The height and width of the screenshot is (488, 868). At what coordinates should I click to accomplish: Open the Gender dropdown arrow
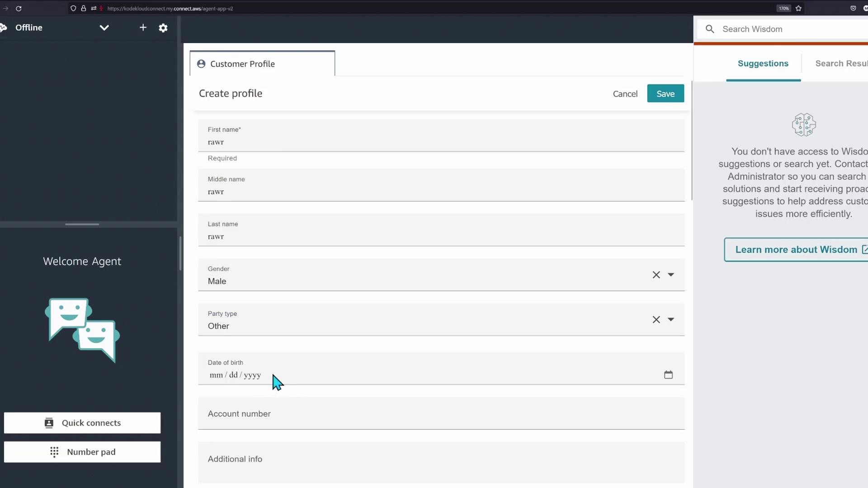pos(671,275)
